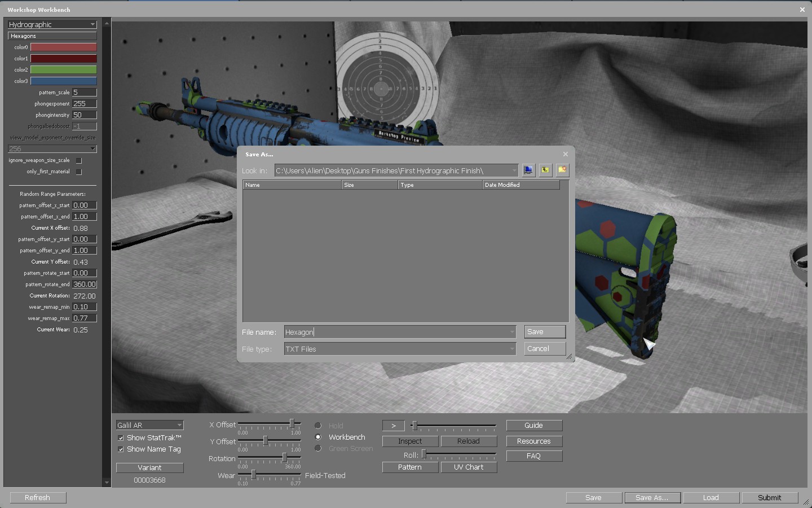The width and height of the screenshot is (812, 508).
Task: Click the phongintensity value field
Action: click(85, 115)
